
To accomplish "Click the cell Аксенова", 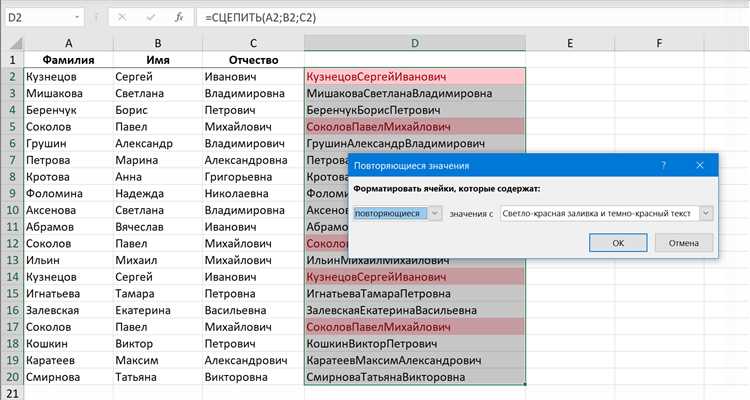I will click(68, 210).
